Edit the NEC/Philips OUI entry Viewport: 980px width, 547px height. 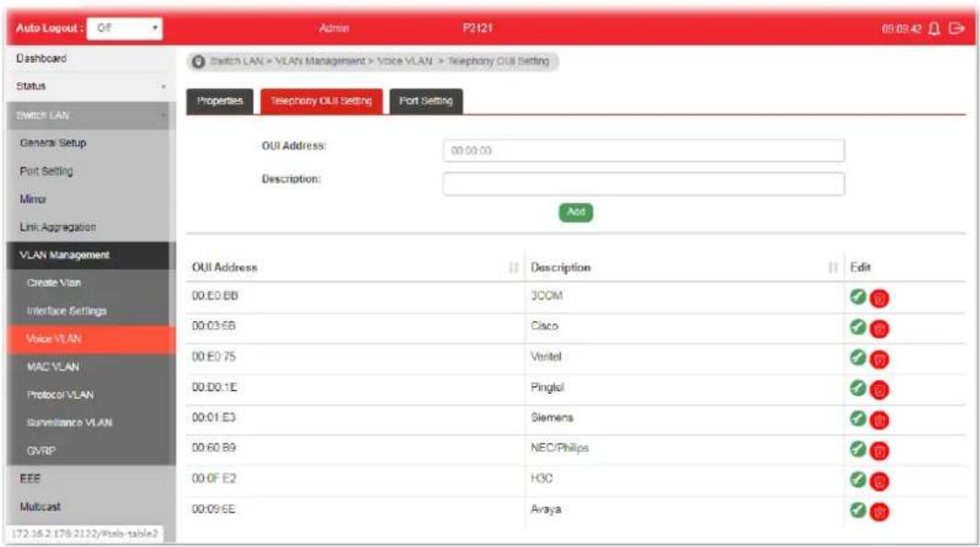click(858, 448)
